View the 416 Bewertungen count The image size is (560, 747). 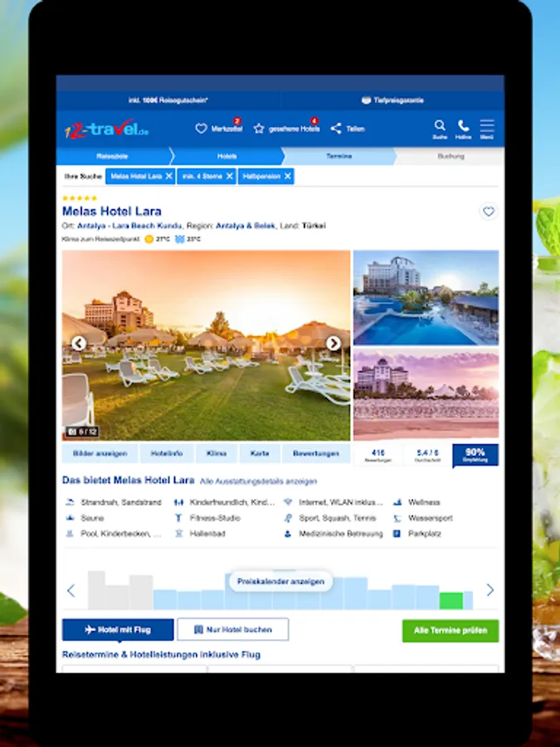coord(378,455)
